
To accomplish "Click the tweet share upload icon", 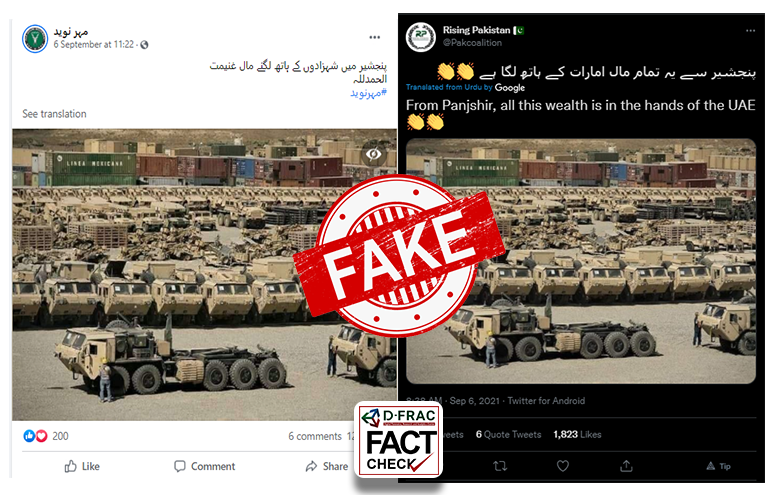I will pos(626,466).
